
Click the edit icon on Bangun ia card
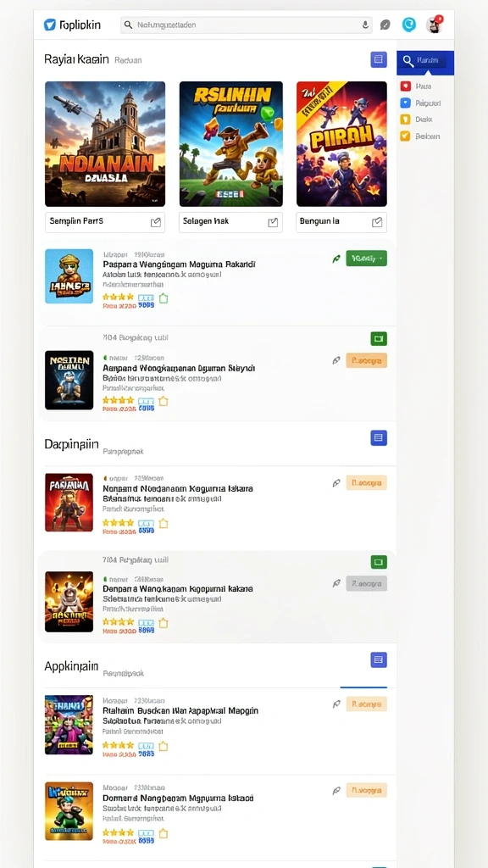377,222
